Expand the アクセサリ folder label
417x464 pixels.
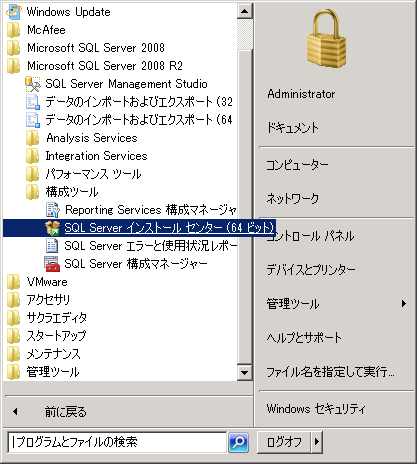48,300
